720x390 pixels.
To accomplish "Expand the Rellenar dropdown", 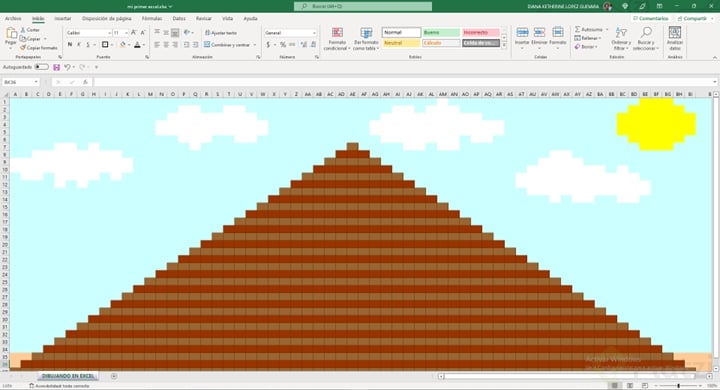I will pos(600,38).
